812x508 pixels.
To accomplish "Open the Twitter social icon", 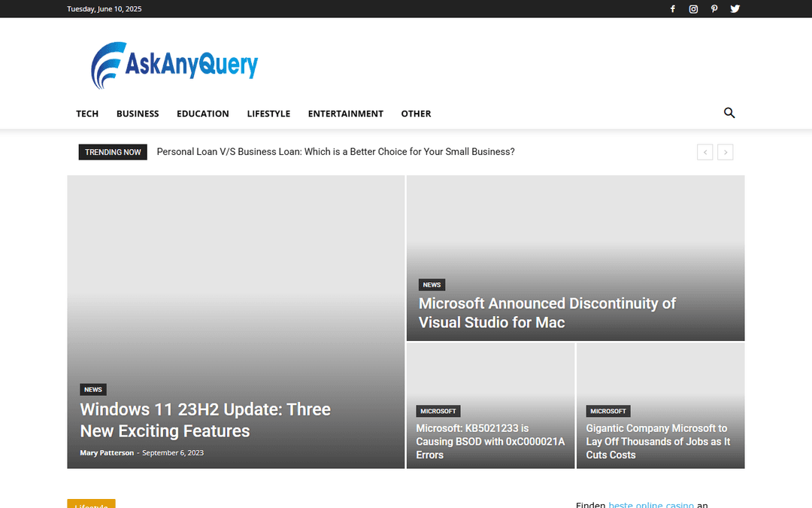I will (x=735, y=9).
